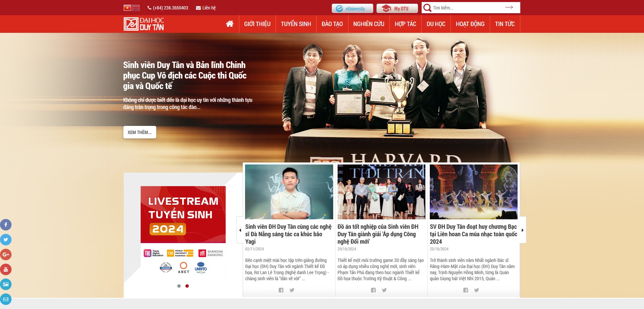Click excerpt 'Trở thành sinh viên năm Nhất ngành Bác sĩ'

472,269
